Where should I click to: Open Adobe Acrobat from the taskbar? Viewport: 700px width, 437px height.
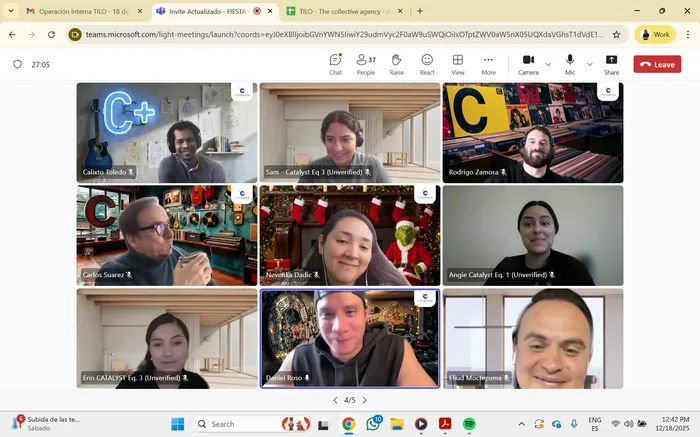click(445, 424)
